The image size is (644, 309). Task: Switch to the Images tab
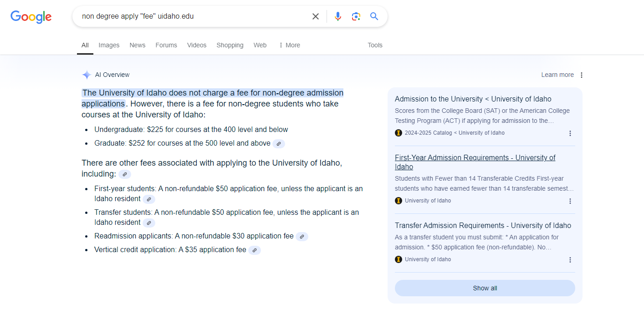109,45
